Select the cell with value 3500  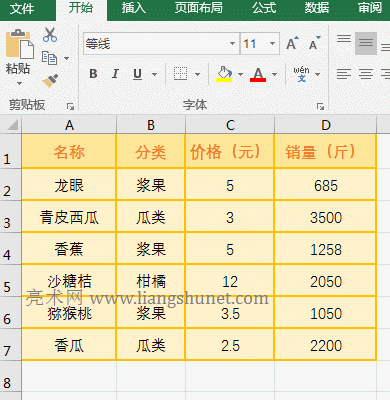pyautogui.click(x=326, y=216)
